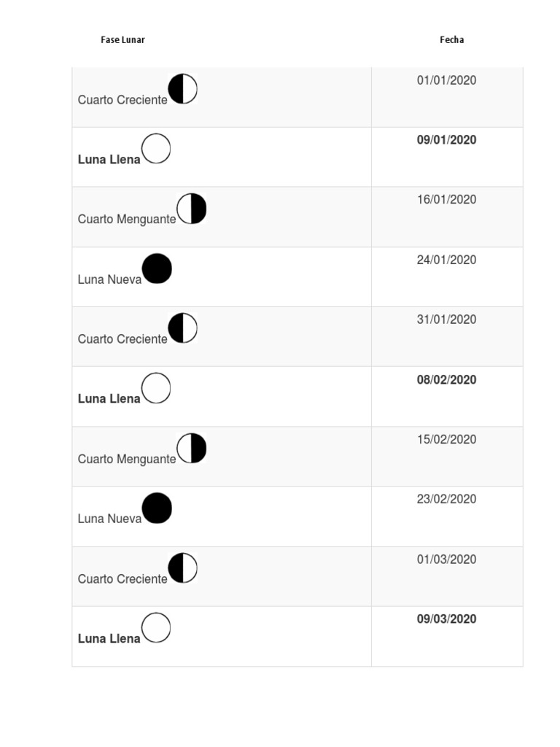Select the date 24/01/2020
This screenshot has height=747, width=560.
pos(446,260)
